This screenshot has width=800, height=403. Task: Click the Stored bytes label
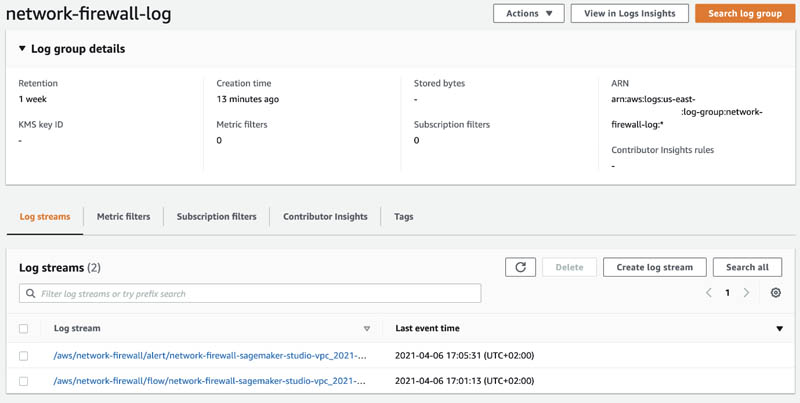[x=439, y=83]
